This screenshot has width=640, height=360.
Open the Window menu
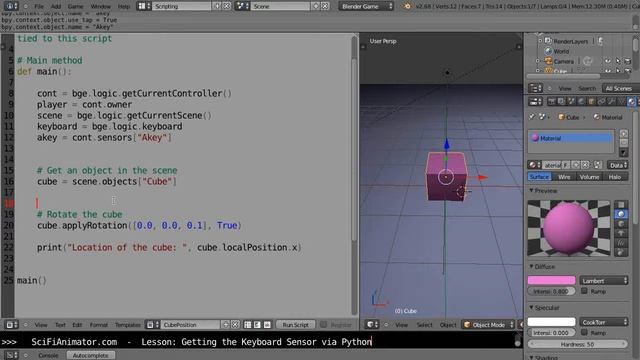100,7
